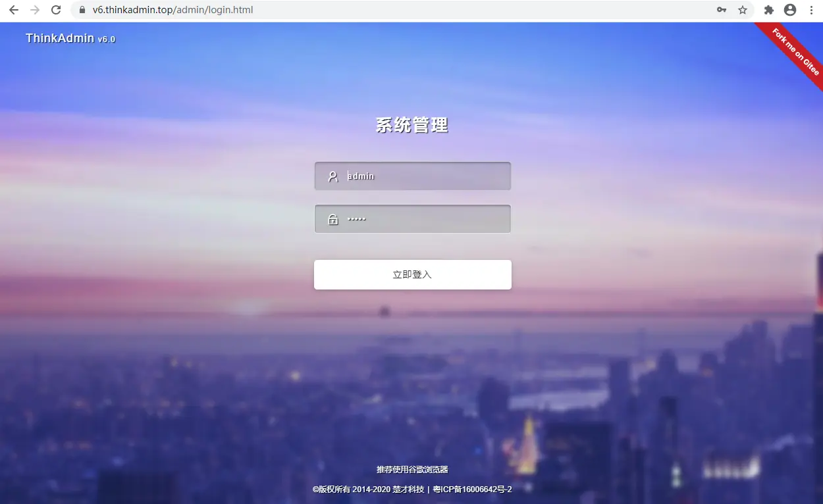This screenshot has height=504, width=823.
Task: Focus the password input field
Action: tap(413, 219)
